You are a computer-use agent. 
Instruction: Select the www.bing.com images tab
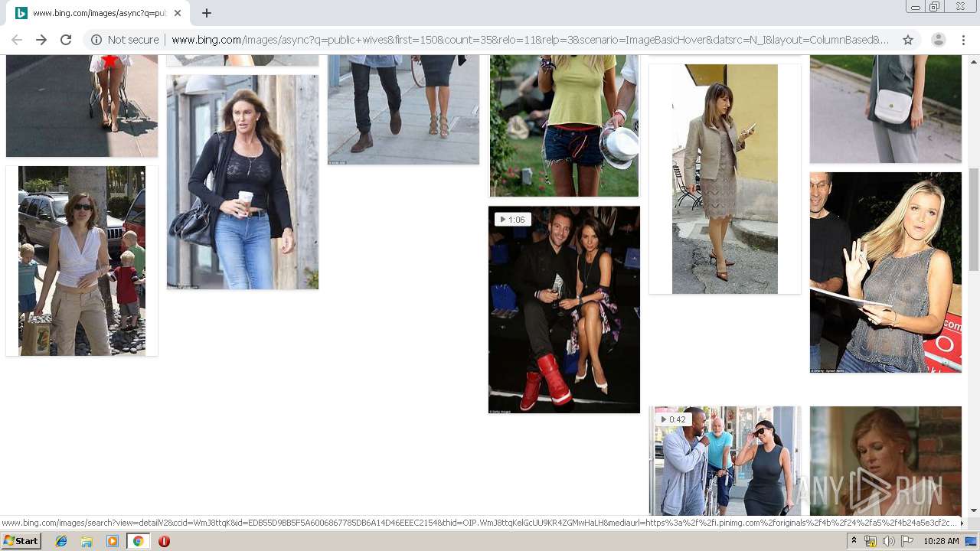[98, 13]
